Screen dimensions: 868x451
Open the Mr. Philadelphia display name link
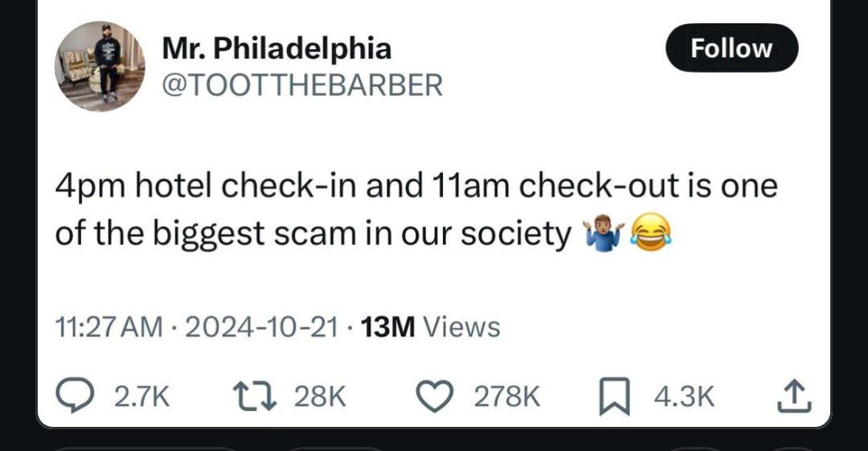[276, 47]
